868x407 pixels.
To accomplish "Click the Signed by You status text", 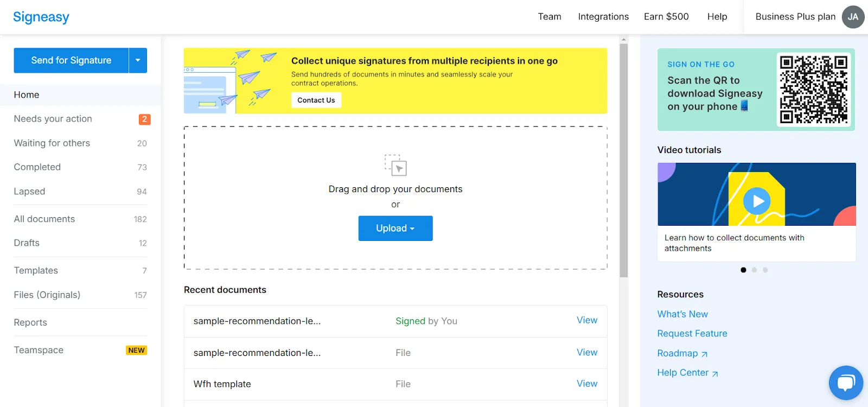I will coord(426,321).
